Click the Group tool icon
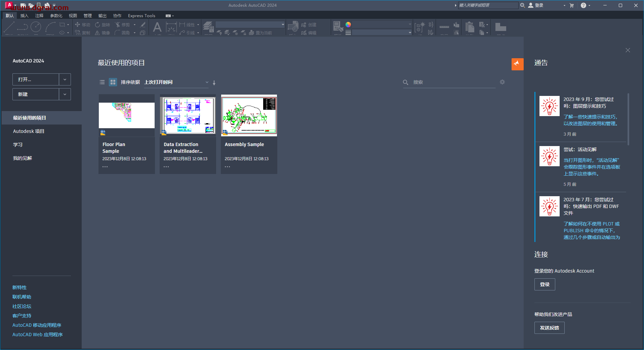This screenshot has height=350, width=644. pyautogui.click(x=420, y=27)
